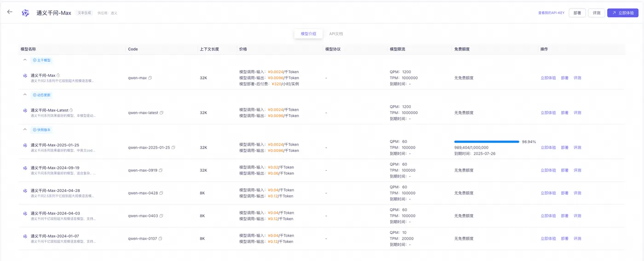Copy the qwen-max-0428 code
Image resolution: width=644 pixels, height=261 pixels.
pyautogui.click(x=161, y=193)
